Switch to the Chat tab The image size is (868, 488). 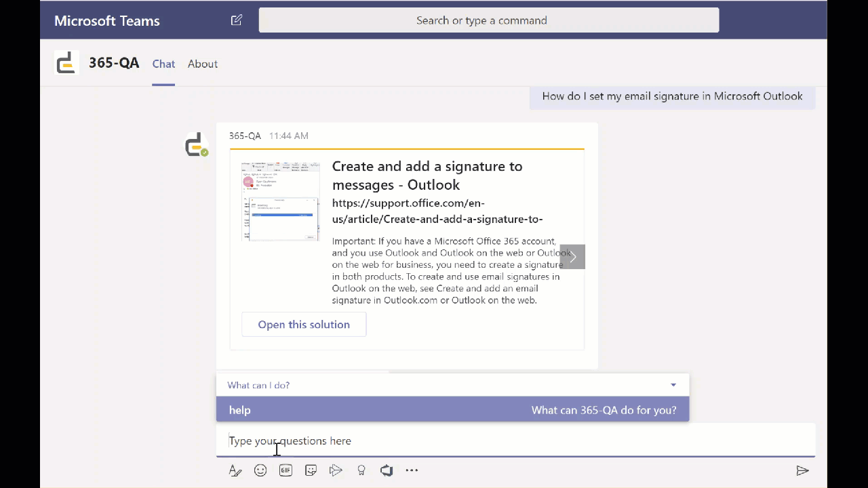coord(163,64)
